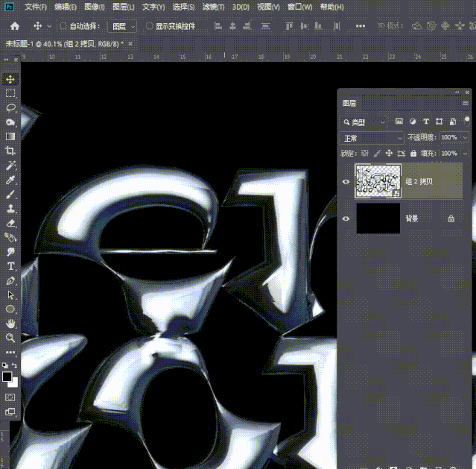This screenshot has width=476, height=469.
Task: Select the Quick Selection tool
Action: pyautogui.click(x=10, y=122)
